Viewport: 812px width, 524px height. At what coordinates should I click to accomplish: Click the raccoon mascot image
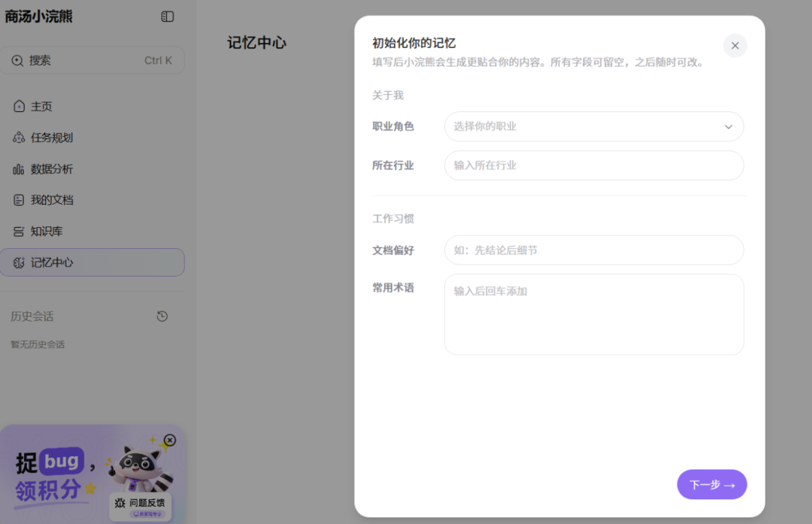click(x=140, y=468)
